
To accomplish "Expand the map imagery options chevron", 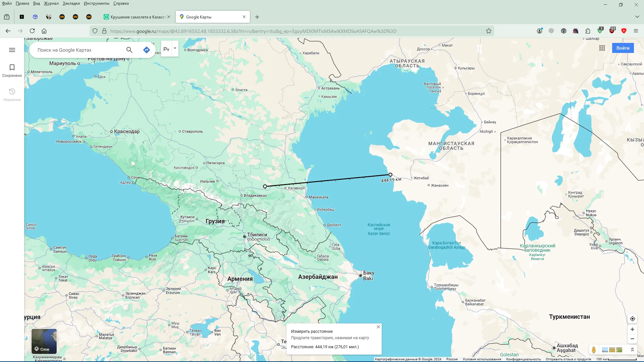I will (x=632, y=350).
